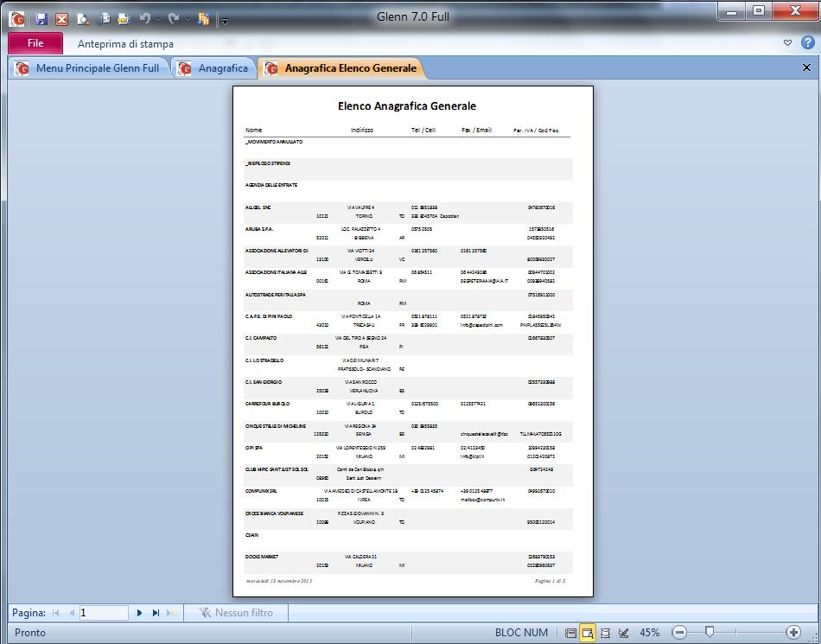Click the undo arrow icon

(x=145, y=19)
